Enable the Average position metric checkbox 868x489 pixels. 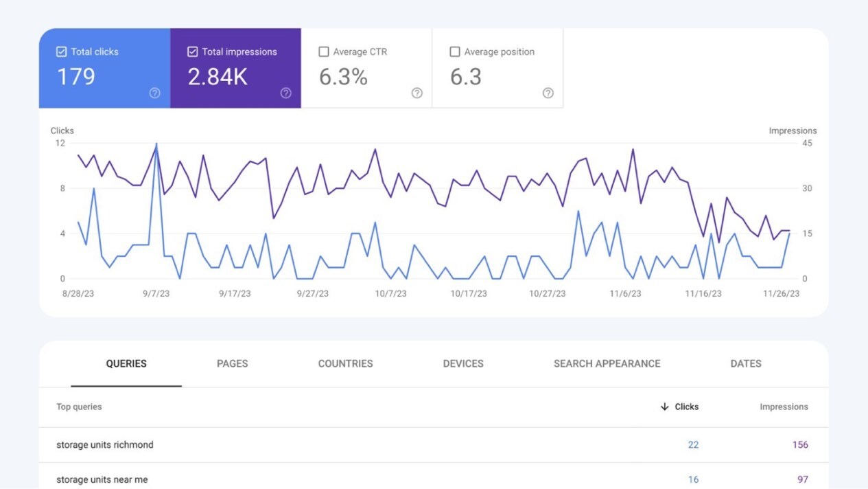point(454,51)
